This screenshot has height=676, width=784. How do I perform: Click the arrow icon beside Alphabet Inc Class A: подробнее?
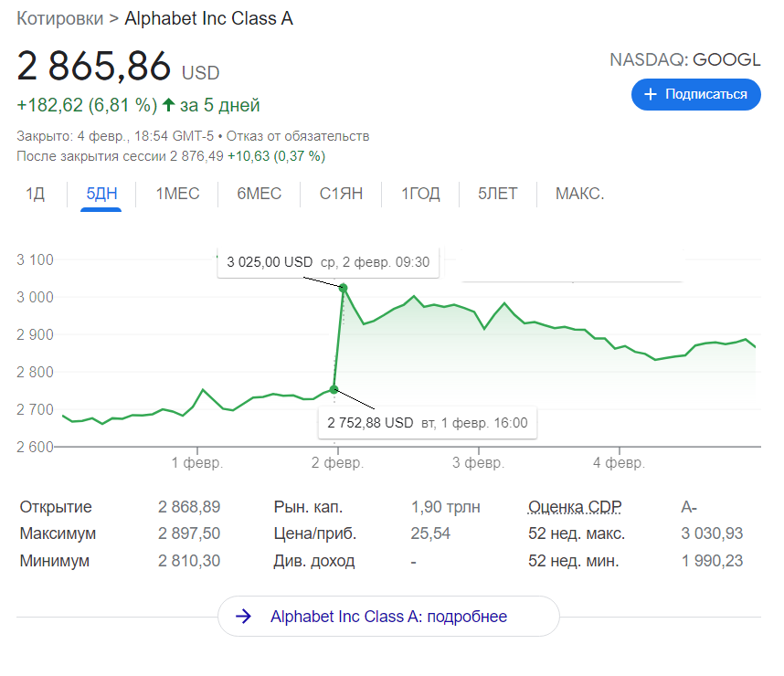(243, 616)
